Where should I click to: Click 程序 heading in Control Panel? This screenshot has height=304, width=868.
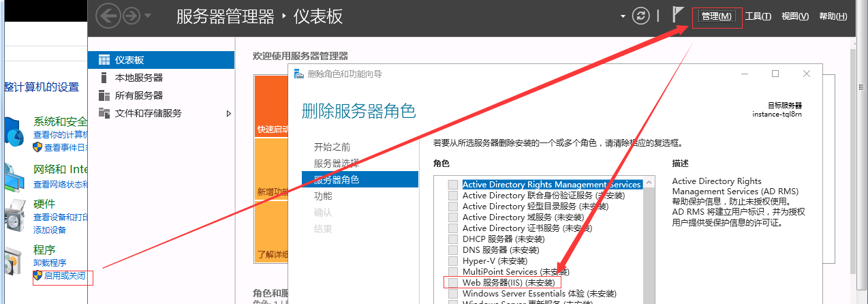click(x=44, y=250)
